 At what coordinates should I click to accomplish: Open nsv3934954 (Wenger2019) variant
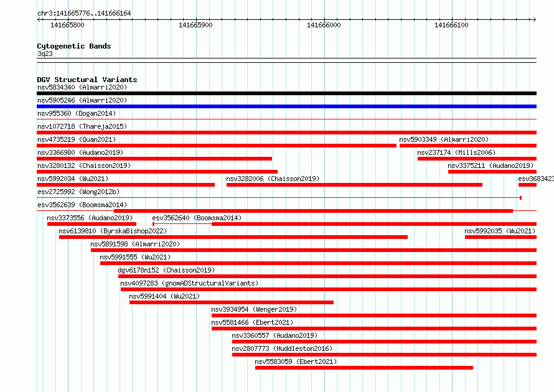tap(254, 309)
